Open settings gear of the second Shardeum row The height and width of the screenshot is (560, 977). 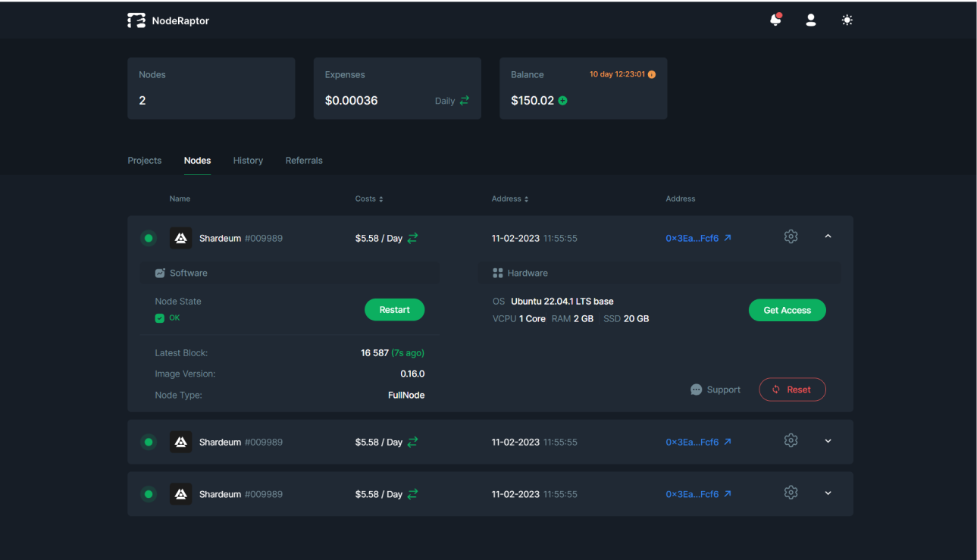click(791, 440)
